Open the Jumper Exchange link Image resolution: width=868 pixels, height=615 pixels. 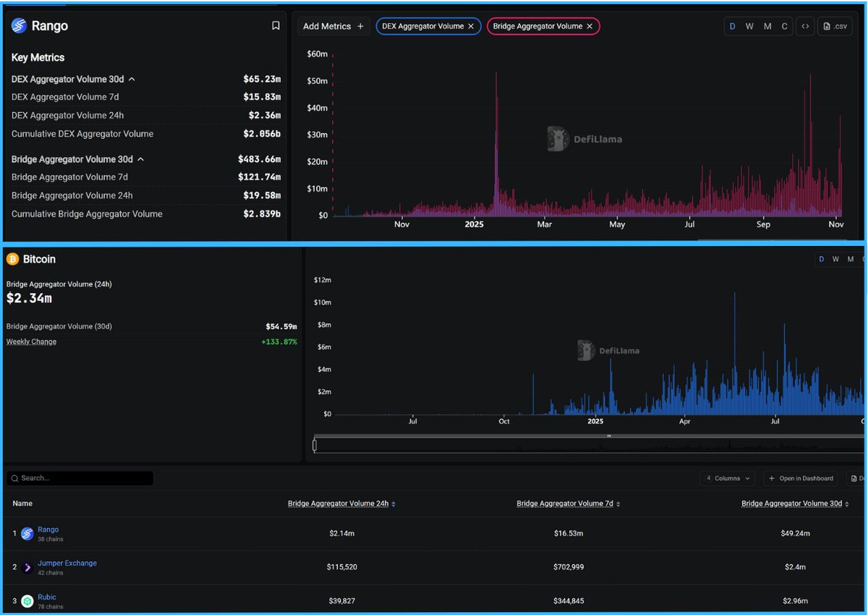click(x=67, y=563)
